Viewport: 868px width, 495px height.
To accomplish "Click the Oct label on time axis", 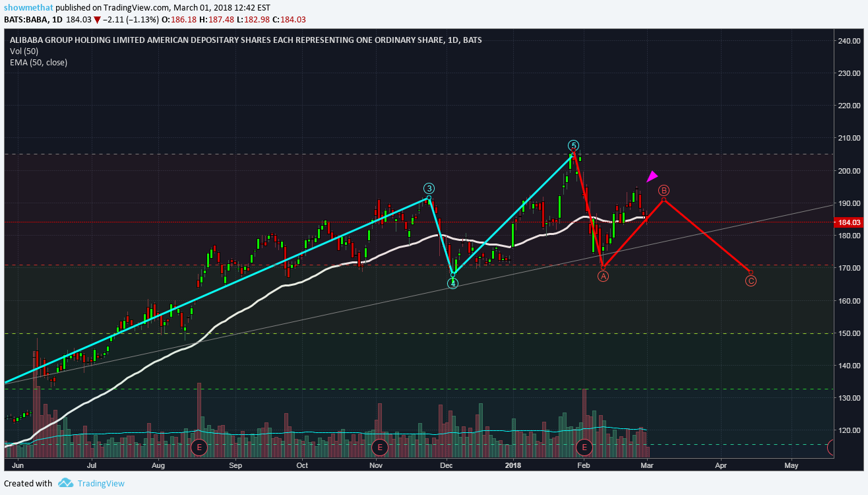I will pyautogui.click(x=302, y=465).
